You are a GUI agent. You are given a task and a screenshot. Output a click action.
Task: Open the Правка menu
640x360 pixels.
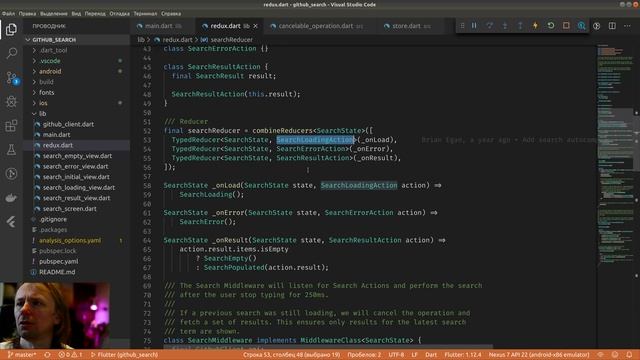point(27,13)
